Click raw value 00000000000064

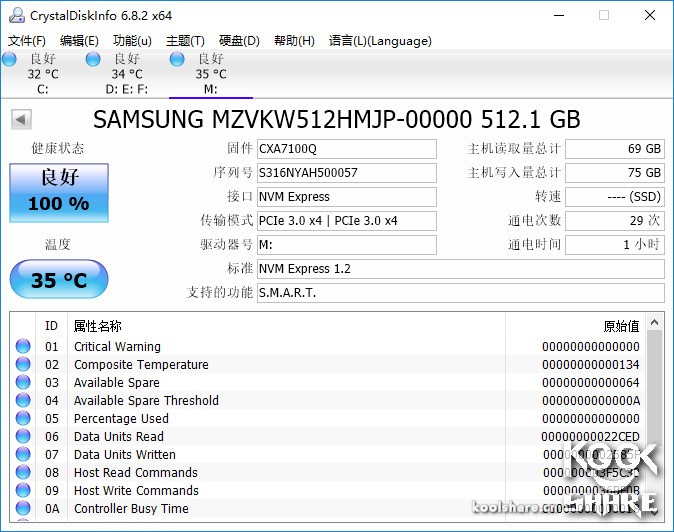(591, 382)
